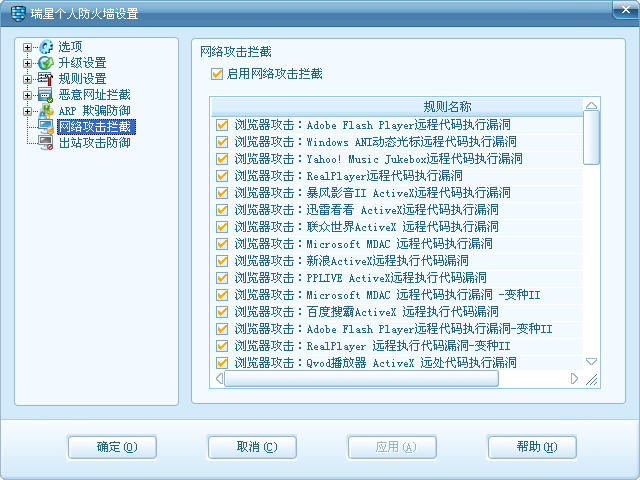This screenshot has height=480, width=640.
Task: Click the rules icon beside 规则设置
Action: coord(46,79)
